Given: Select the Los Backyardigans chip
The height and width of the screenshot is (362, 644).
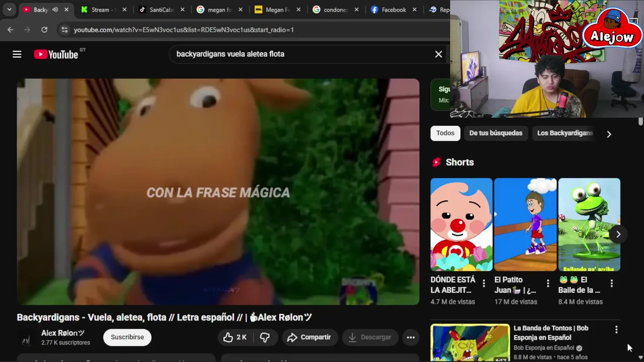Looking at the screenshot, I should (565, 133).
